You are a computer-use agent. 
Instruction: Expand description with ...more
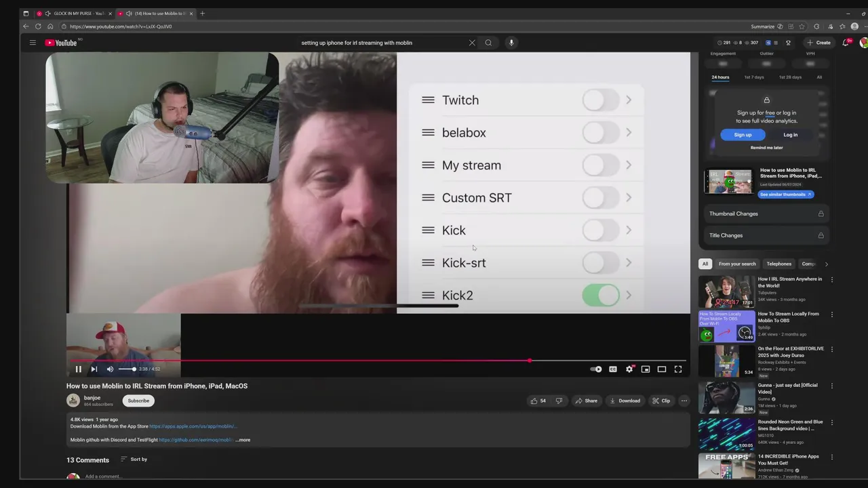243,440
